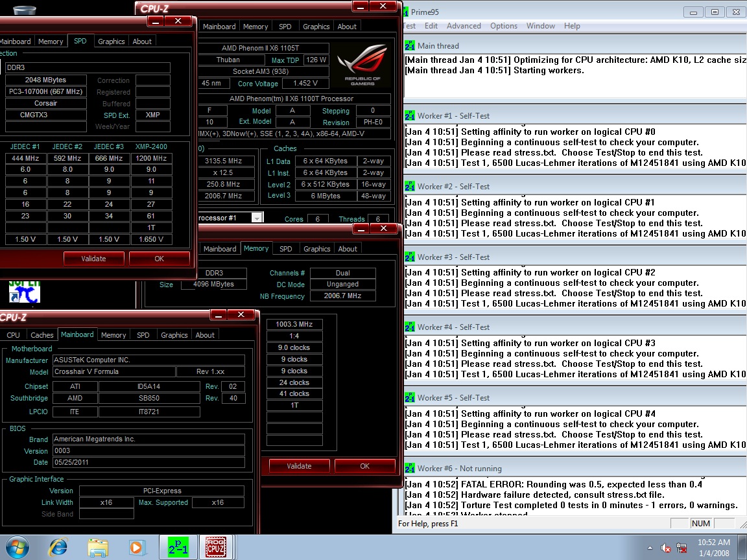This screenshot has width=747, height=560.
Task: Click the Main thread window icon in Prime95
Action: (x=409, y=46)
